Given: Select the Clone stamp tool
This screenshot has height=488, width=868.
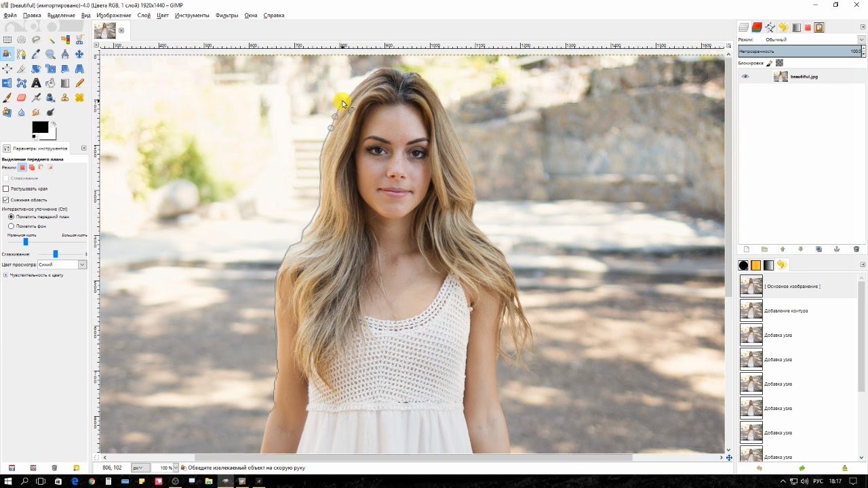Looking at the screenshot, I should click(x=65, y=98).
